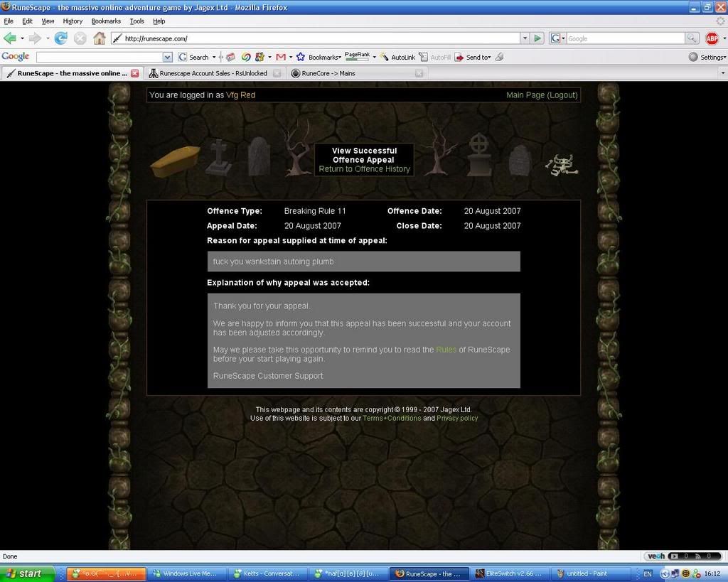Open the Tools menu
Image resolution: width=728 pixels, height=582 pixels.
click(x=136, y=21)
